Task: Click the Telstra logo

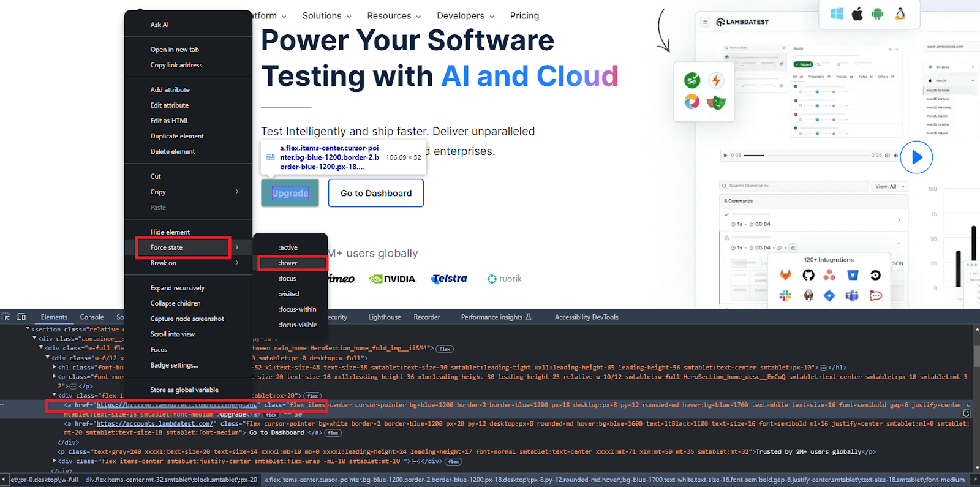Action: pyautogui.click(x=450, y=279)
